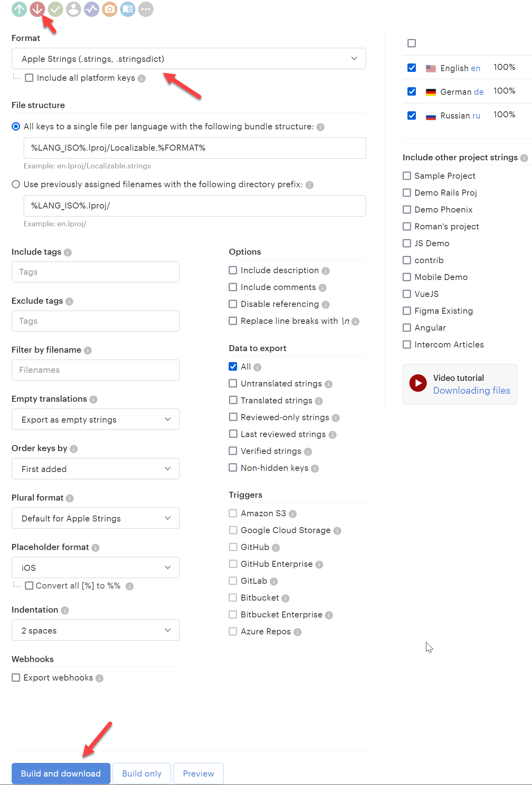Click the Filter by filename input field
Screen dimensions: 532x785
point(95,370)
